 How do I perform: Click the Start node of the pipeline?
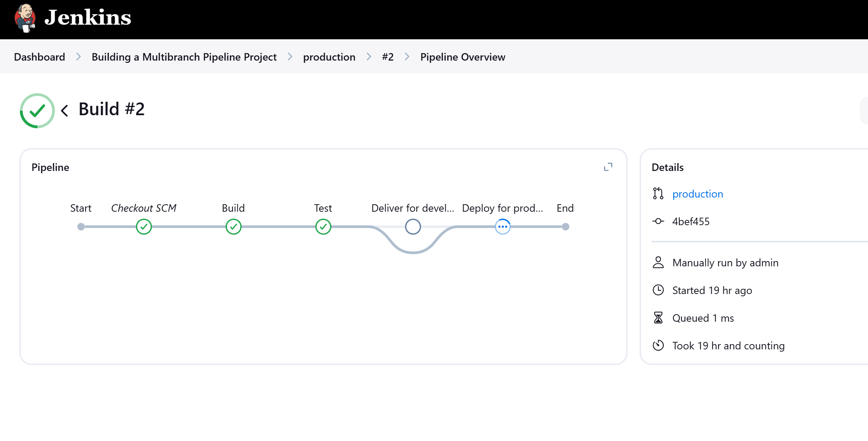81,227
